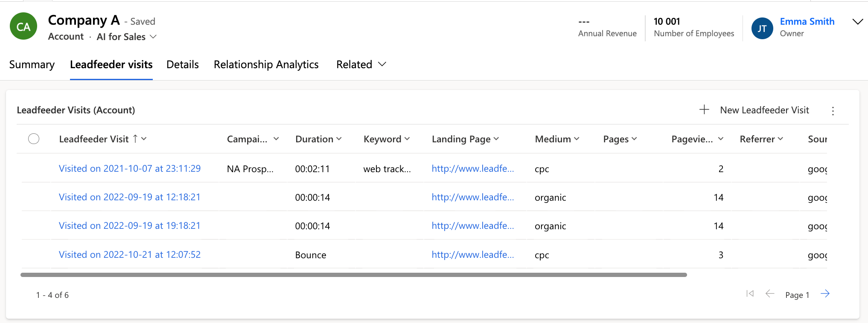Click the Company A title

(84, 20)
